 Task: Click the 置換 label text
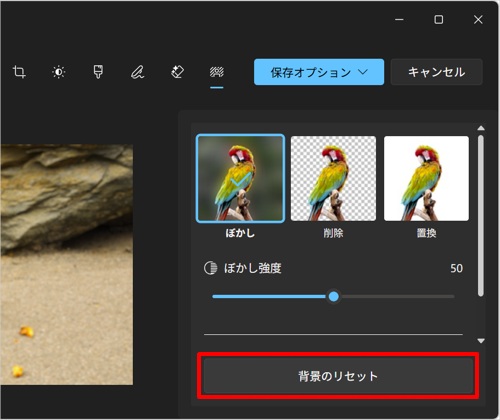pyautogui.click(x=426, y=233)
